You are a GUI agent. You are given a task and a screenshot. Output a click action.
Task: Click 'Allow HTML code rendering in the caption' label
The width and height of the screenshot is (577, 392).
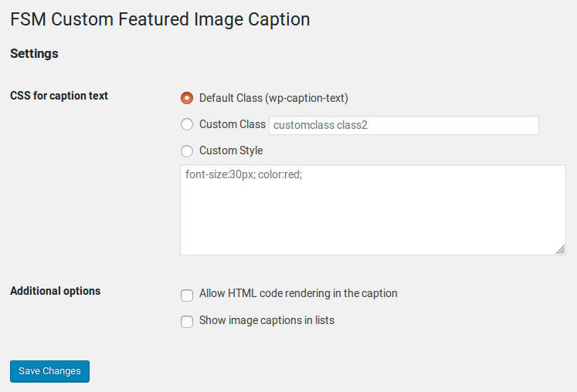(298, 293)
